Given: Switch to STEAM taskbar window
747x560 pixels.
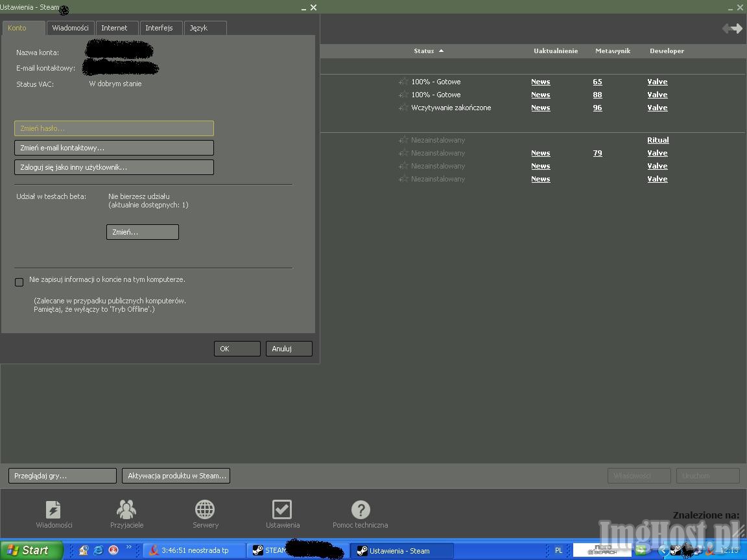Looking at the screenshot, I should point(298,550).
